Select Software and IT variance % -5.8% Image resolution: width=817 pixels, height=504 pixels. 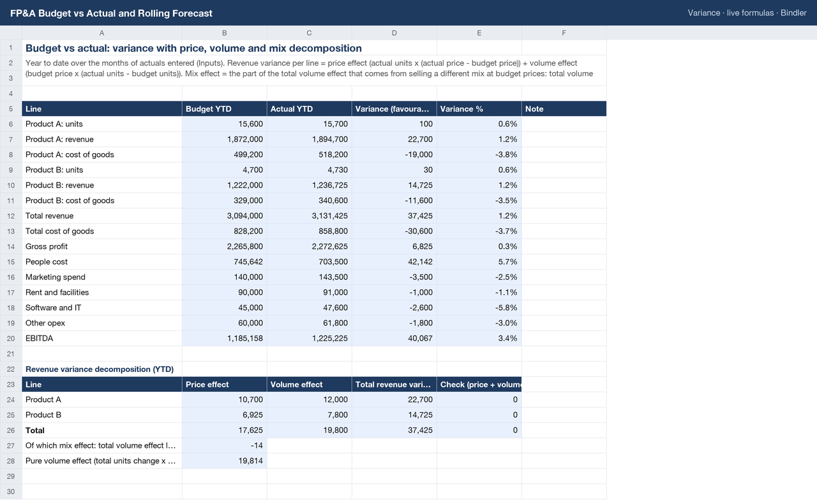pos(479,308)
